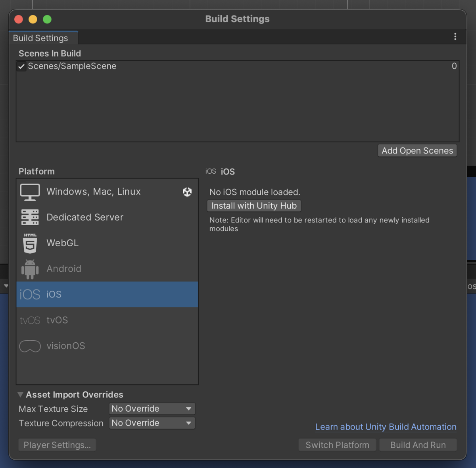Image resolution: width=476 pixels, height=468 pixels.
Task: Click the Max Texture Size label
Action: point(53,409)
